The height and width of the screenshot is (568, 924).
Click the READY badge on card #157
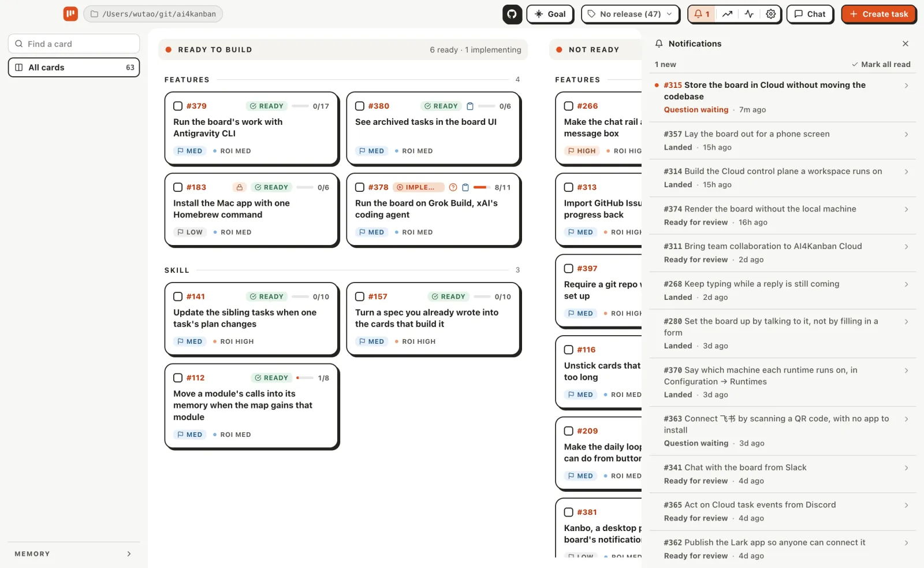pyautogui.click(x=449, y=296)
